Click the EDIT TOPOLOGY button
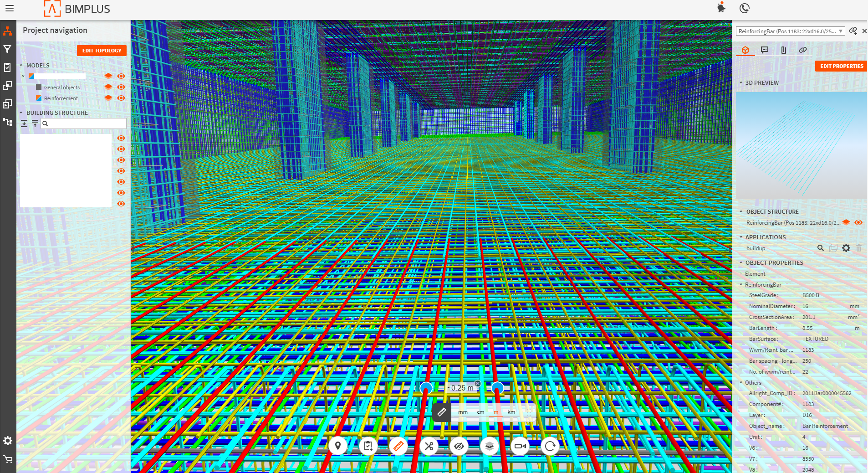This screenshot has width=868, height=473. [x=102, y=51]
